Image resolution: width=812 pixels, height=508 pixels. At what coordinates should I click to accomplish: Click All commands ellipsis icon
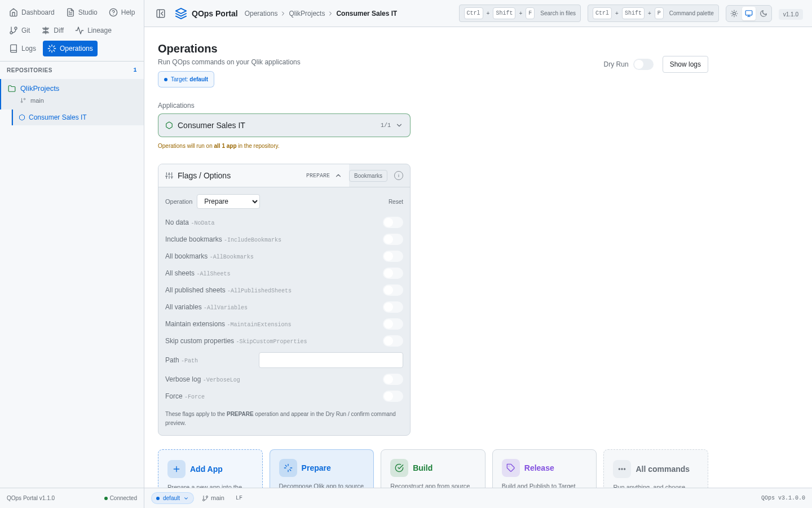(622, 469)
